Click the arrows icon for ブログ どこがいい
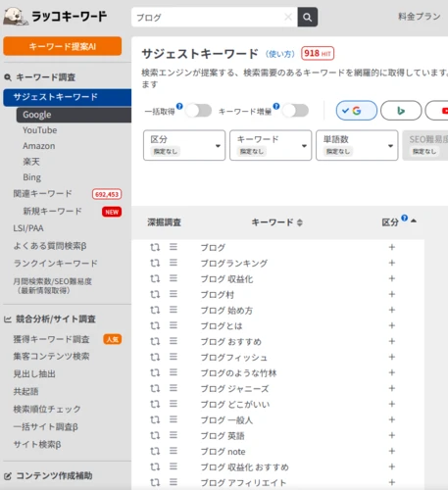 click(x=155, y=404)
